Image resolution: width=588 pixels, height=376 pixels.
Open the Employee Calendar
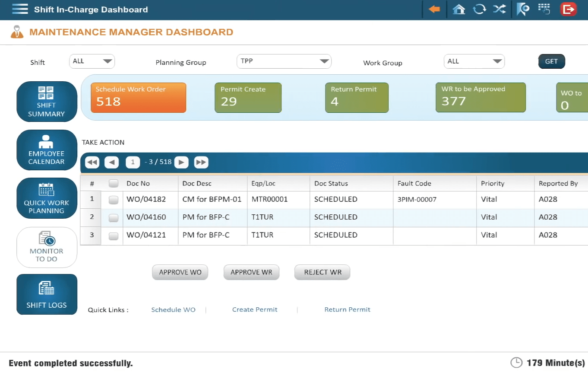click(x=47, y=150)
